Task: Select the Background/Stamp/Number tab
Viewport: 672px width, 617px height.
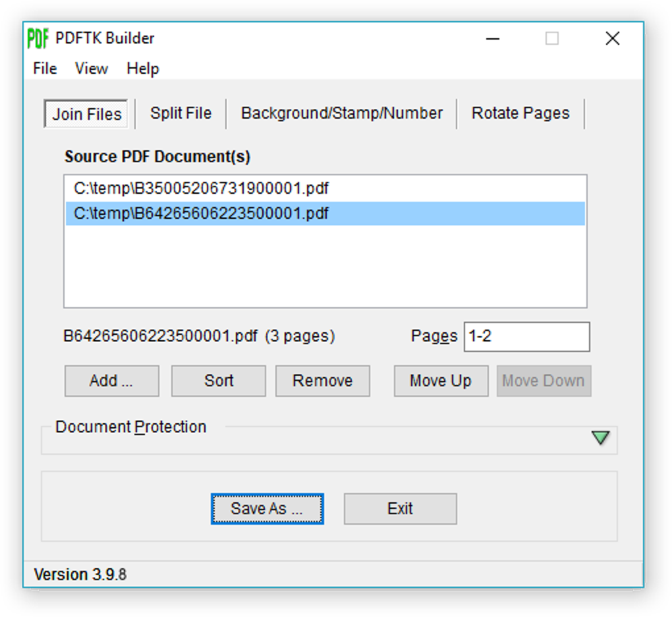Action: [x=342, y=113]
